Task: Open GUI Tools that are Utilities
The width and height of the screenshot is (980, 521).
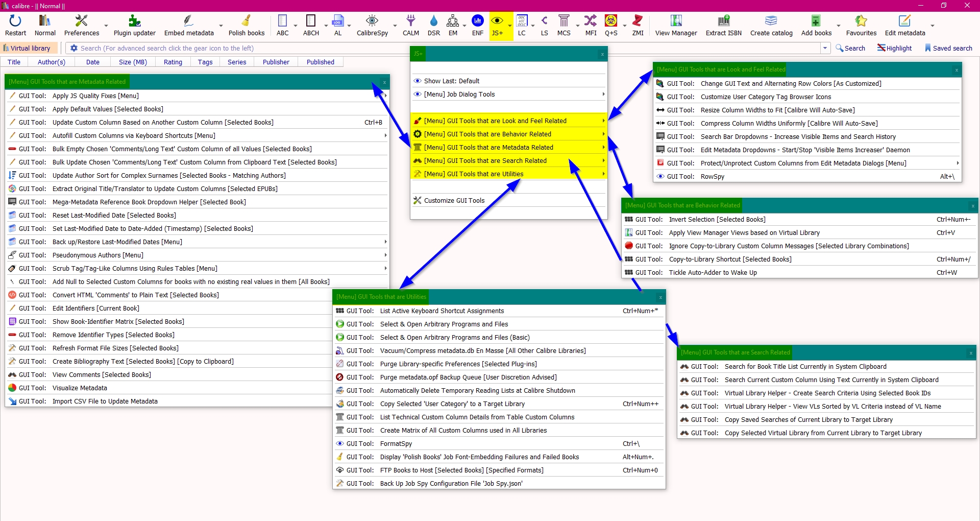Action: (x=509, y=174)
